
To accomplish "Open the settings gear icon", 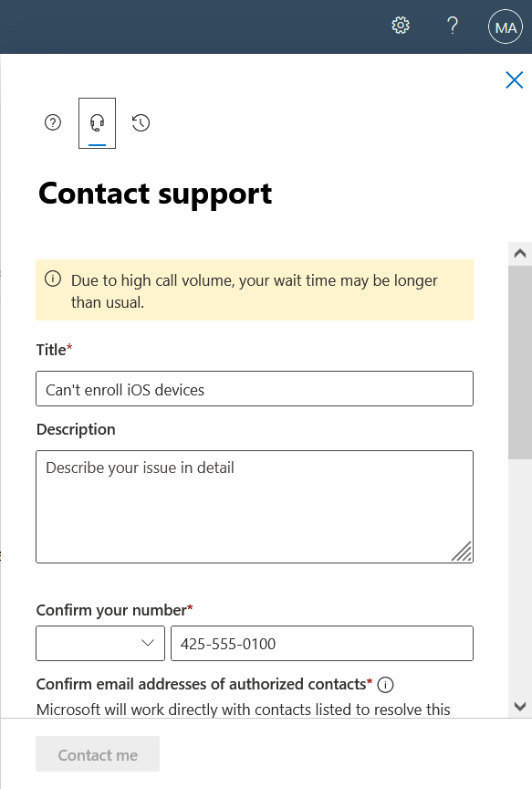I will click(x=401, y=26).
